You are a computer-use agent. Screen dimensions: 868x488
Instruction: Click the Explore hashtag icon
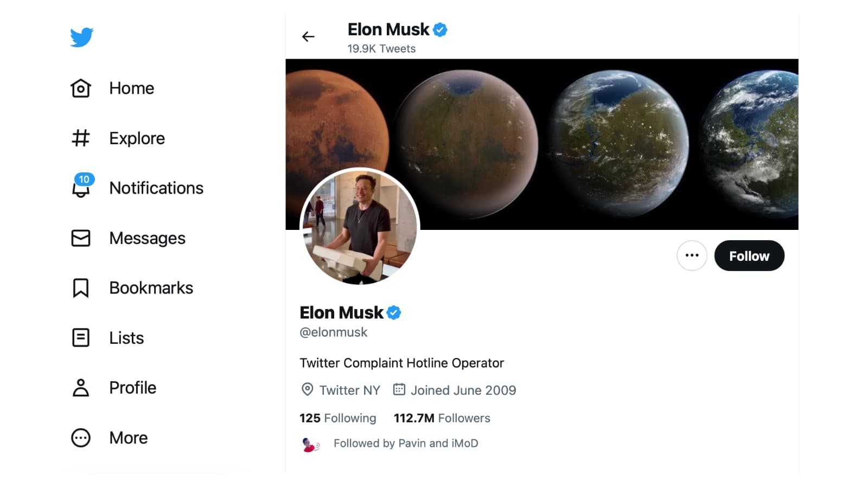81,138
